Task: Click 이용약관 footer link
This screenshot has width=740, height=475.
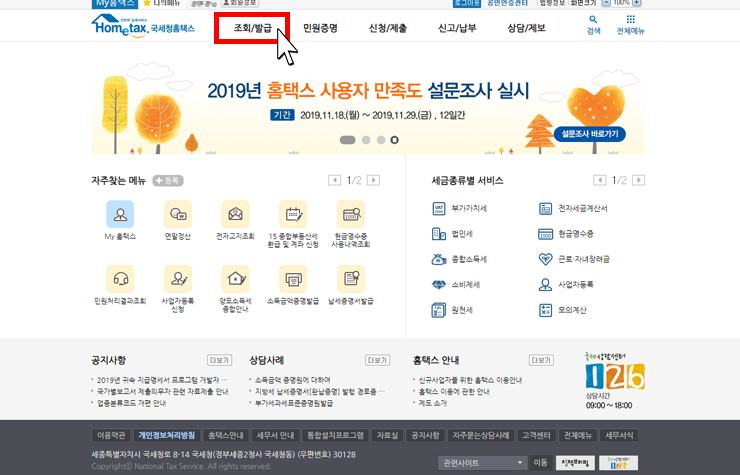Action: point(111,435)
